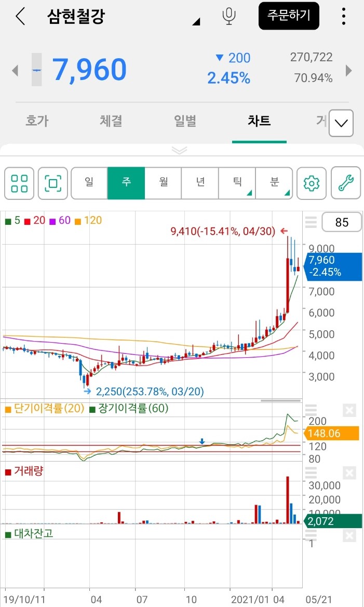Open the 분 minute period dropdown

[274, 183]
